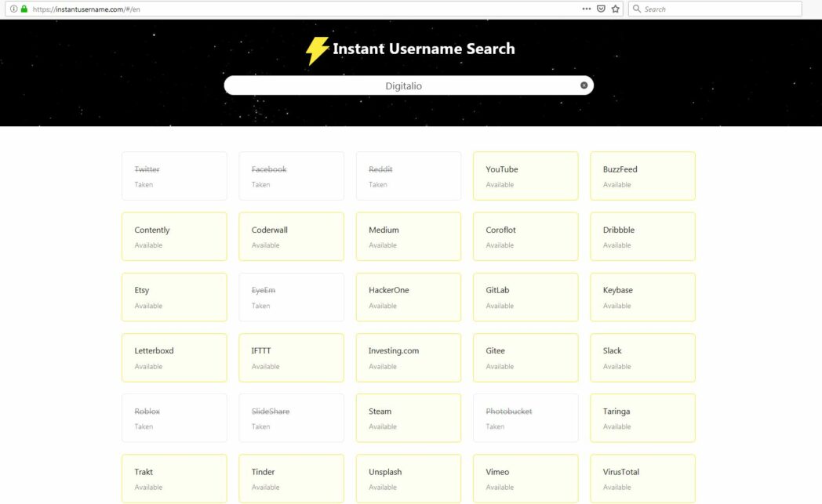This screenshot has height=504, width=822.
Task: Click the lightning bolt logo
Action: click(x=317, y=50)
